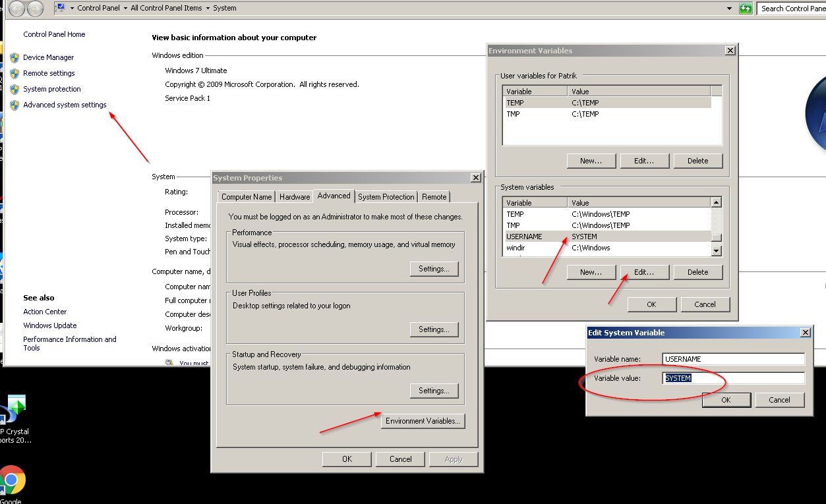Click the Variable value field containing SYSTEM
The width and height of the screenshot is (826, 504).
[734, 378]
